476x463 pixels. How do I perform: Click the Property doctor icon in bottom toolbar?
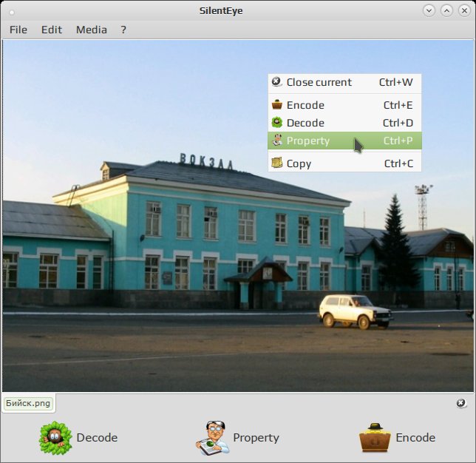(212, 438)
